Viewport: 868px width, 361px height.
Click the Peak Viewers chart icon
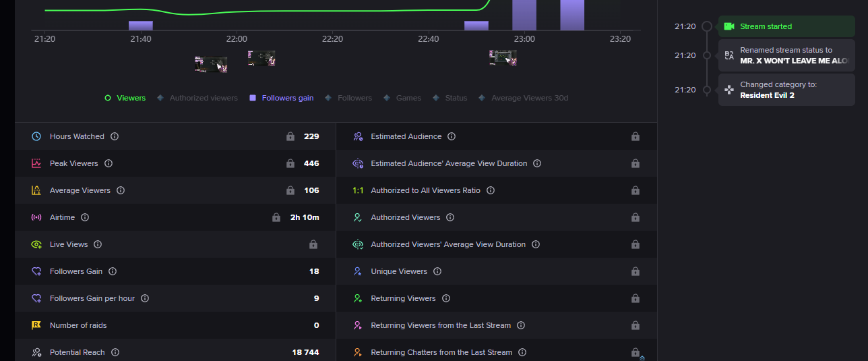point(36,163)
